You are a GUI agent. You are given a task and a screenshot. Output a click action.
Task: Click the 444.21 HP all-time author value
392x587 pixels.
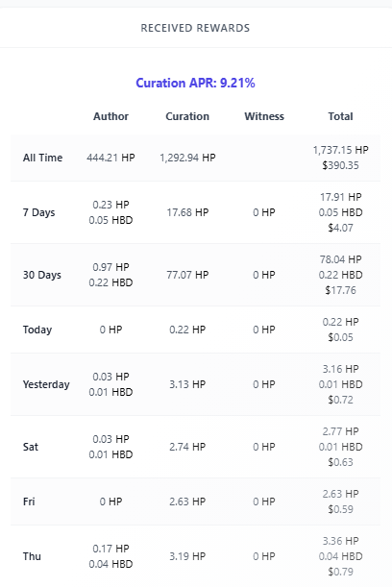pos(110,158)
